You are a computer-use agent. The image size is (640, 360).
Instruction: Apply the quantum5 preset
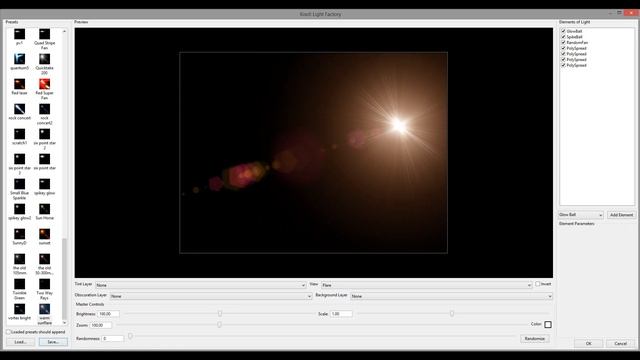tap(19, 59)
